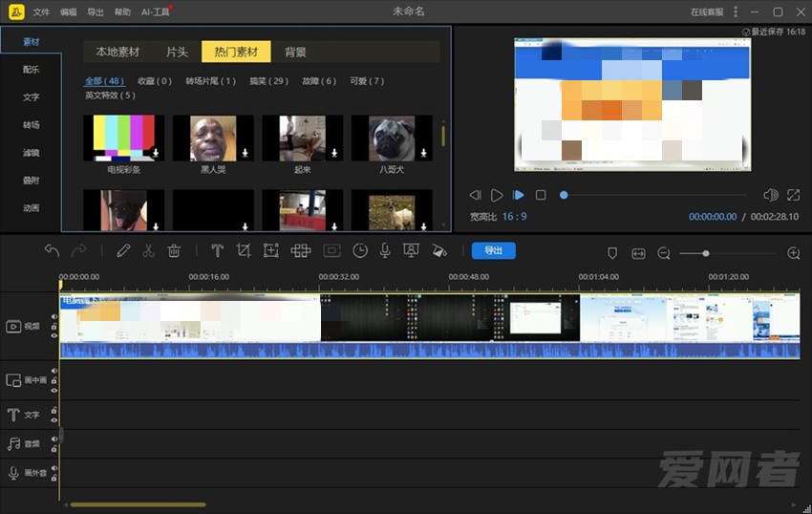Open the crop tool in the toolbar
Screen dimensions: 812x514
[244, 251]
